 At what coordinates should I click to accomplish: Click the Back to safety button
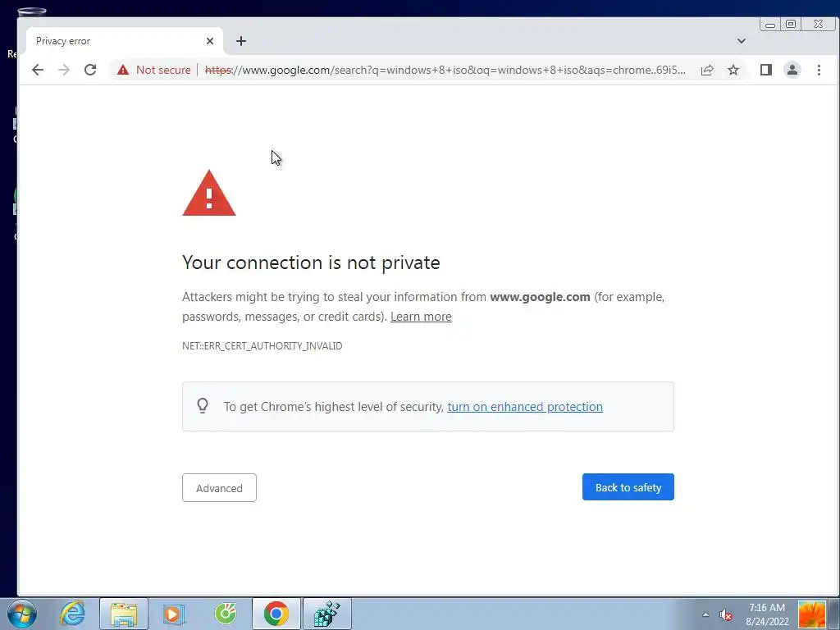628,487
